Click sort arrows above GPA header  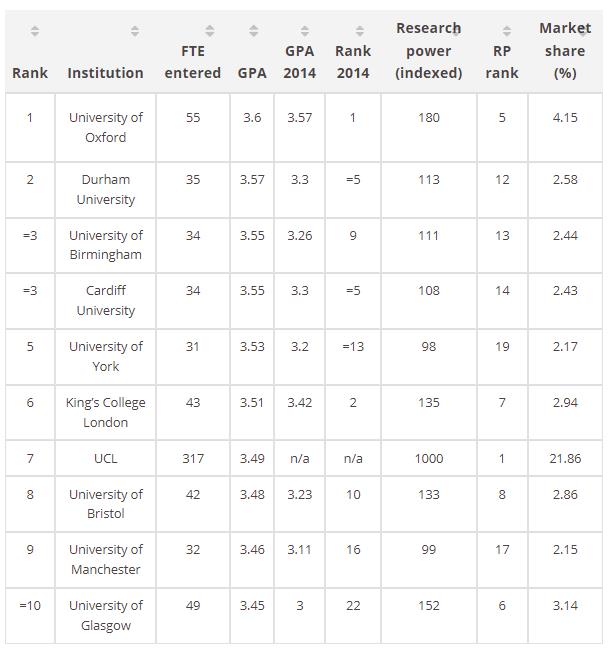pos(254,31)
